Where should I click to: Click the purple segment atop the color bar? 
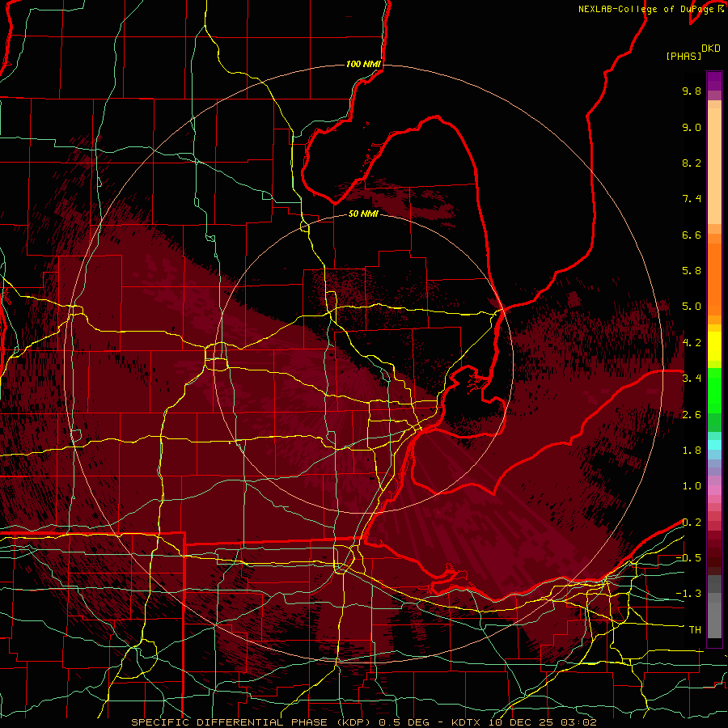[714, 81]
